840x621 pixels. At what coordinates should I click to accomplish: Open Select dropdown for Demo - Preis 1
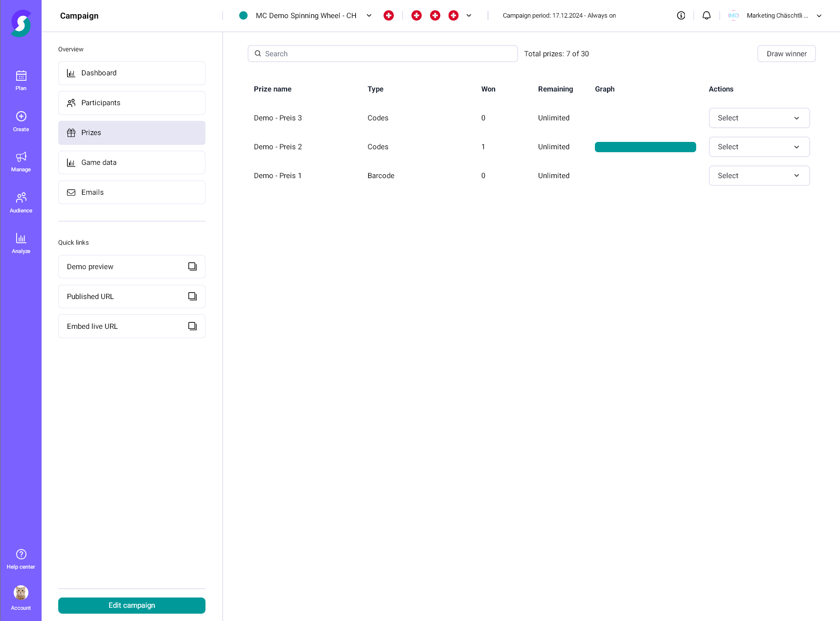click(x=759, y=176)
